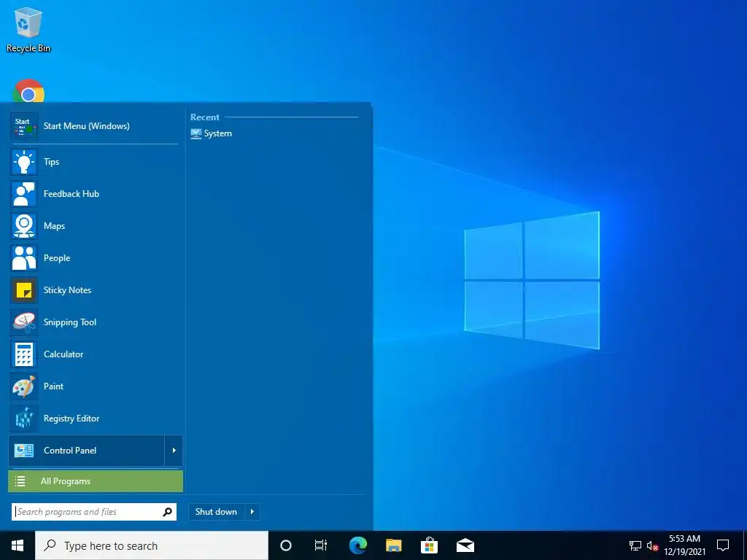Select the Registry Editor label
Image resolution: width=747 pixels, height=560 pixels.
click(x=71, y=419)
